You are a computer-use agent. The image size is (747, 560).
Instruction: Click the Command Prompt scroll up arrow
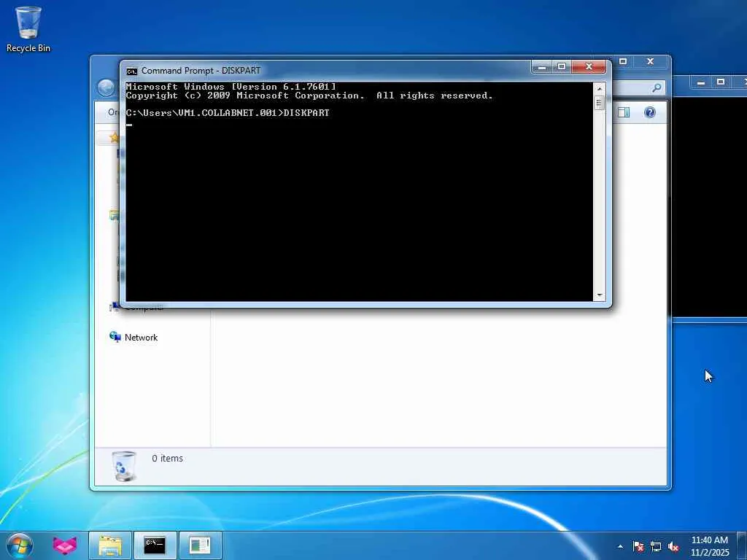click(600, 88)
